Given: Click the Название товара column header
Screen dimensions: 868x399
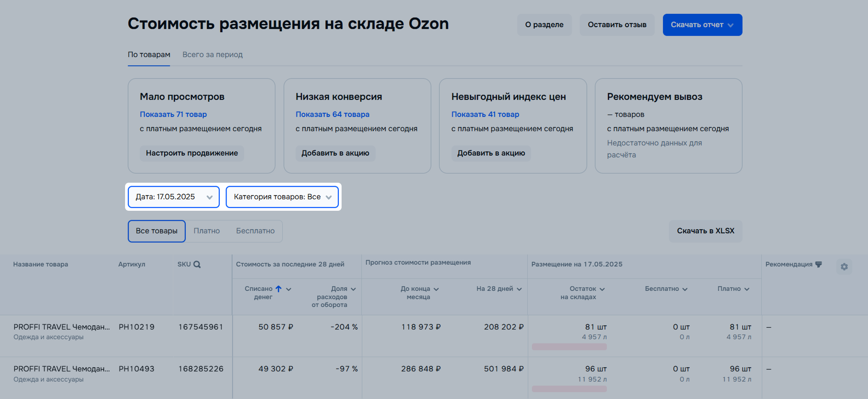Looking at the screenshot, I should click(x=40, y=265).
